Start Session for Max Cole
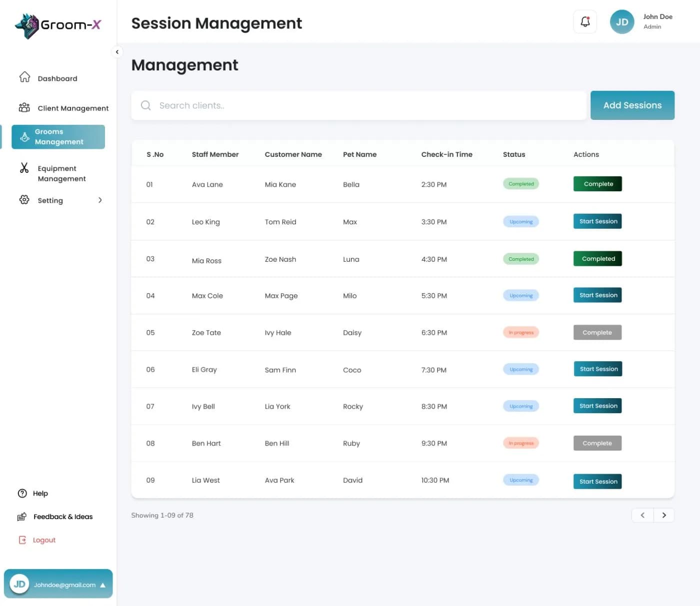700x606 pixels. (x=597, y=295)
